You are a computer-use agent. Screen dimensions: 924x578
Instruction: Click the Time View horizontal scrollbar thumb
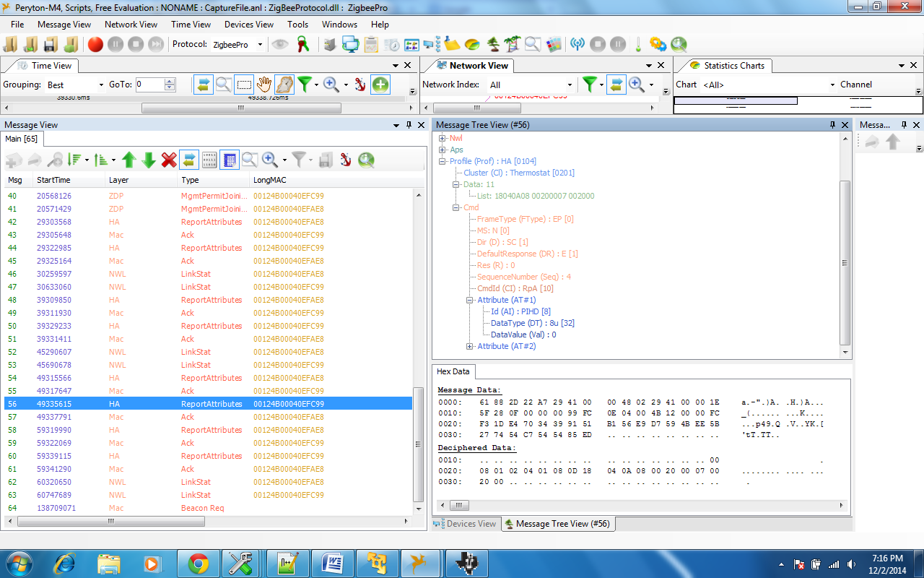[241, 108]
